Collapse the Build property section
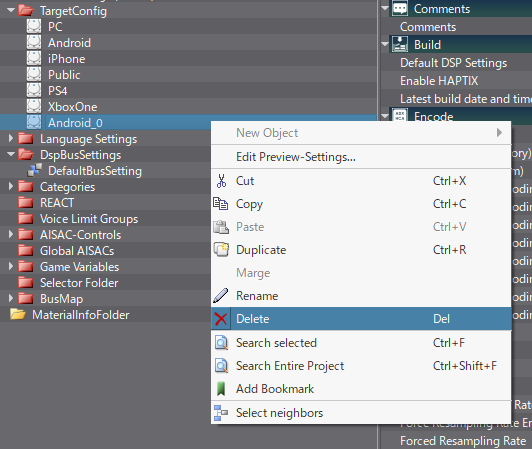This screenshot has width=532, height=449. point(385,44)
